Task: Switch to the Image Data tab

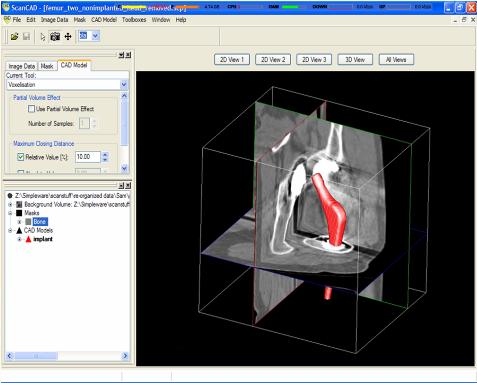Action: 22,66
